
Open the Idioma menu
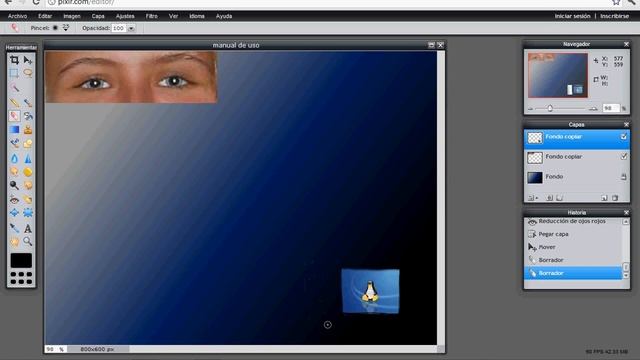(x=197, y=16)
